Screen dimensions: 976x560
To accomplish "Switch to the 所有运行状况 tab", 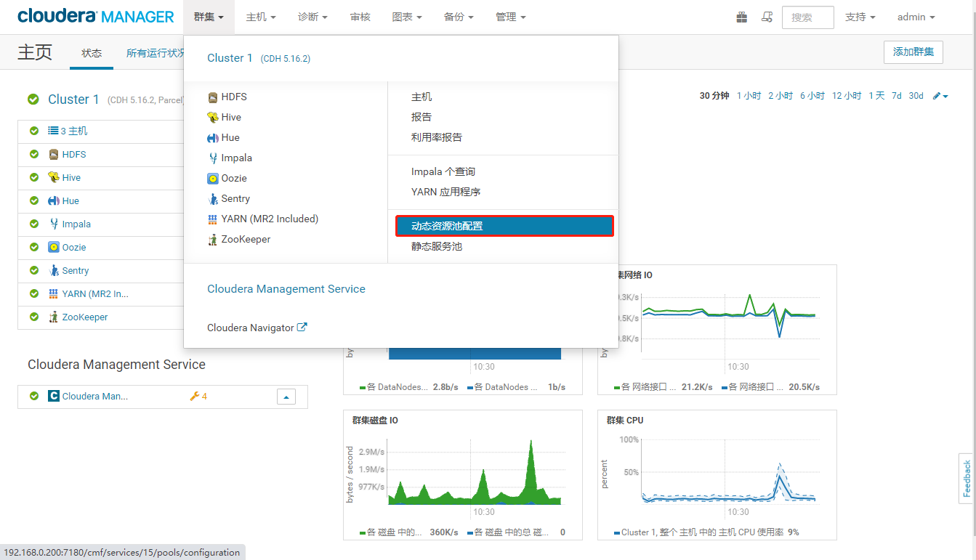I will coord(155,53).
